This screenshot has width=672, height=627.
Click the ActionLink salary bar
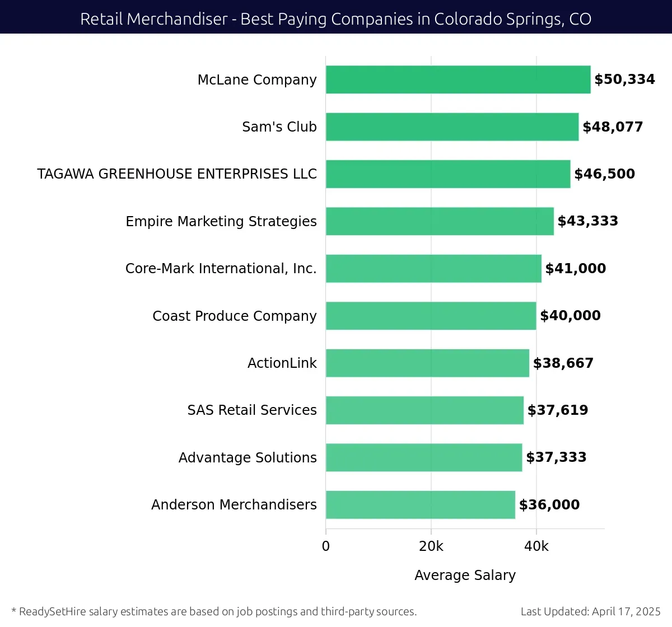(427, 363)
